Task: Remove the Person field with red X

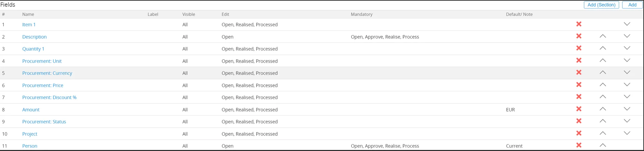Action: click(x=579, y=145)
